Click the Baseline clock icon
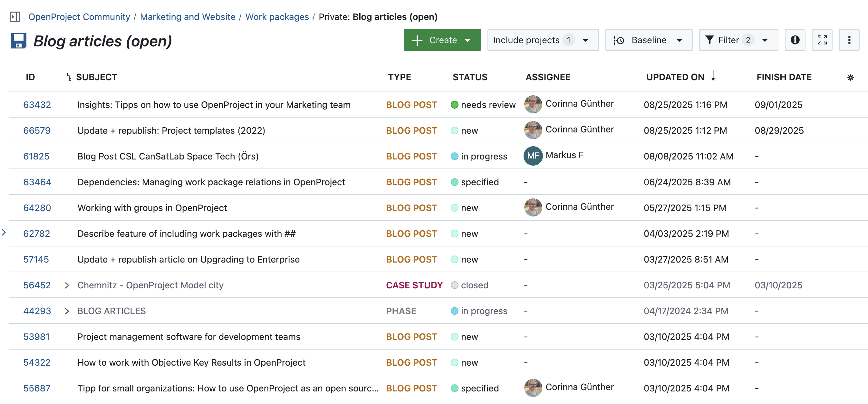The width and height of the screenshot is (868, 404). pyautogui.click(x=619, y=40)
